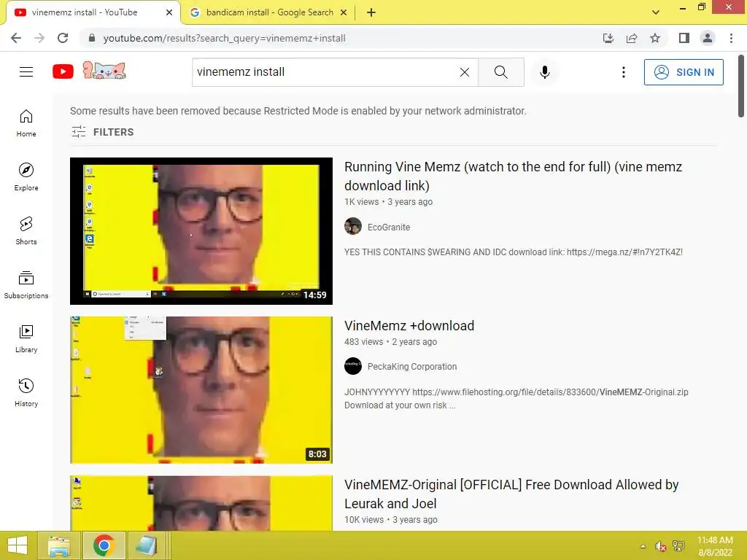Open VineMEMZ-Original [OFFICIAL] thumbnail
The image size is (747, 560).
(201, 503)
